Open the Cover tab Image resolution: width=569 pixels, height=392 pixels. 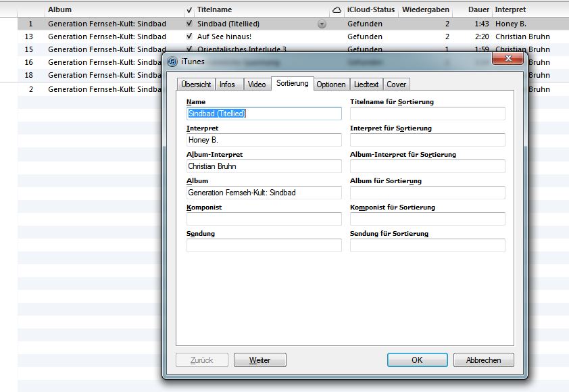[396, 84]
